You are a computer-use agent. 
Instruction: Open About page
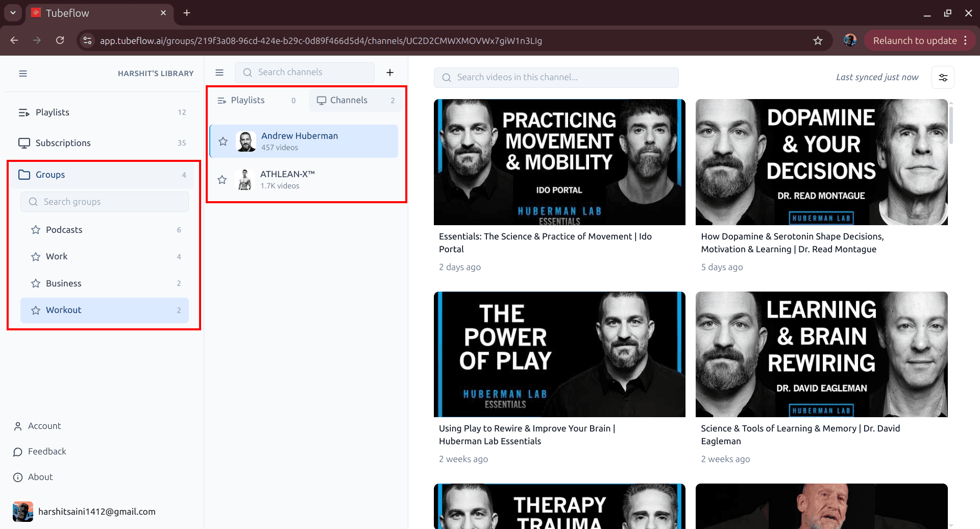click(33, 477)
